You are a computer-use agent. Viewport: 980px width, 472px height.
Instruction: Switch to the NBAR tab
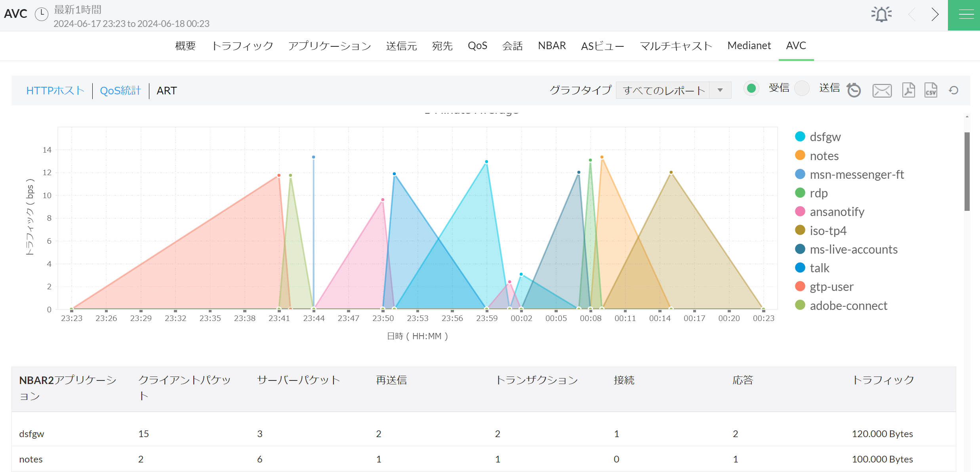pyautogui.click(x=551, y=46)
